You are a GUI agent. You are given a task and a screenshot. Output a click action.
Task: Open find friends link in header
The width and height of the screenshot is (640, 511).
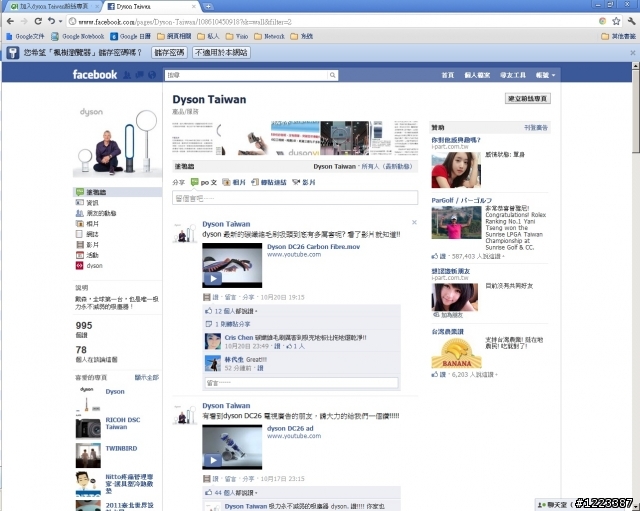coord(513,75)
